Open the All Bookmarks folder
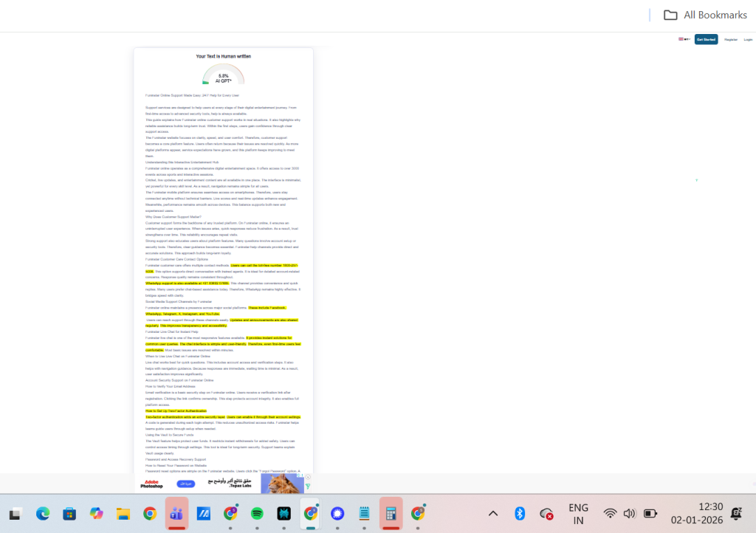Image resolution: width=756 pixels, height=533 pixels. pyautogui.click(x=705, y=15)
